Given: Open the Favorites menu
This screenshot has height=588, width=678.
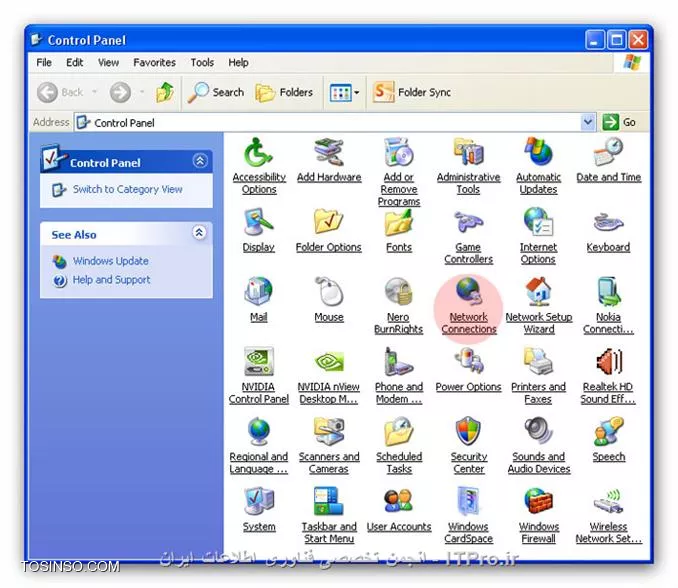Looking at the screenshot, I should tap(154, 63).
